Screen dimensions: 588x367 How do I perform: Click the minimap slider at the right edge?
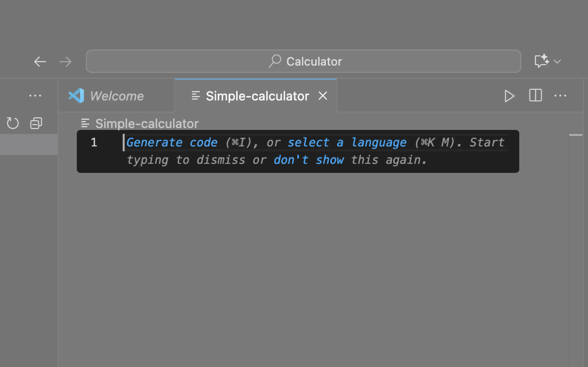pos(576,135)
